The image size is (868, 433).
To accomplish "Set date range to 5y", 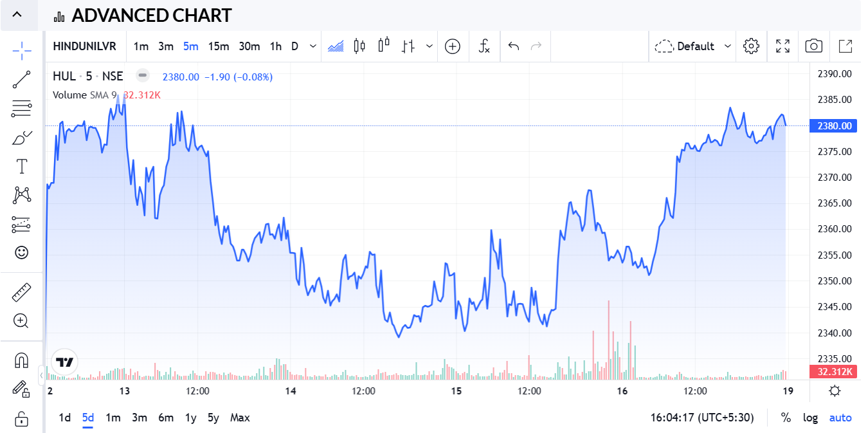I will [214, 418].
